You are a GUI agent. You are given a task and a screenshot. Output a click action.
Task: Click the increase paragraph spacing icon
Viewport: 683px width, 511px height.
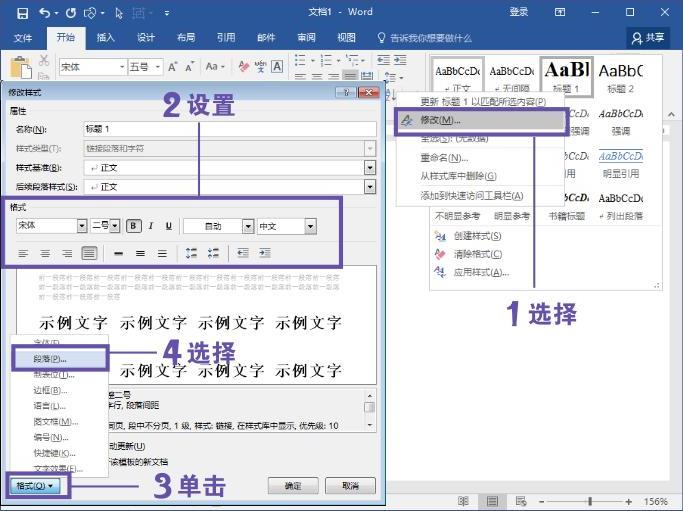point(191,254)
